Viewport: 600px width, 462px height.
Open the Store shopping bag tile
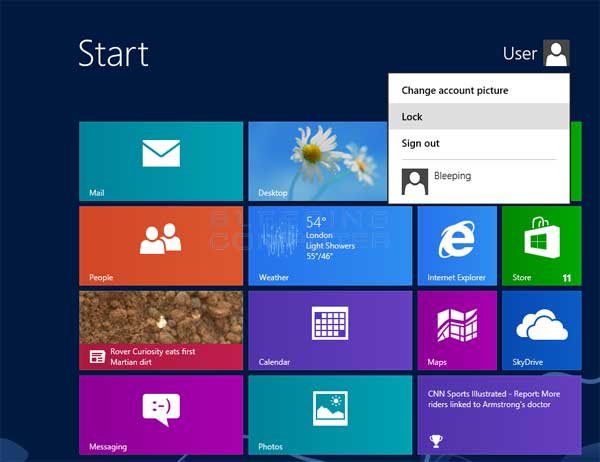pos(541,246)
